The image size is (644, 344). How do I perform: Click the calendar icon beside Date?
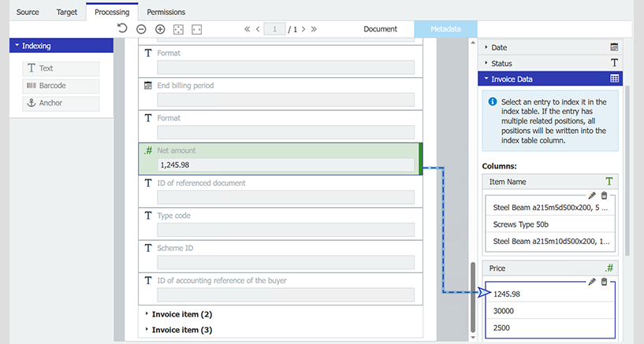pos(614,47)
